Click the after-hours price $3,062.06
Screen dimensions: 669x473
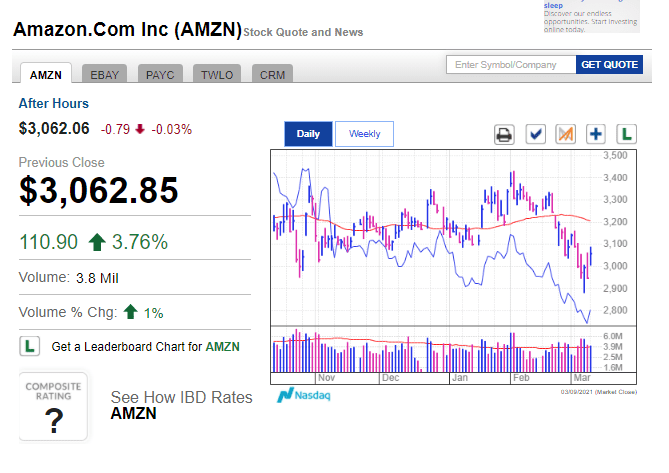[x=54, y=128]
